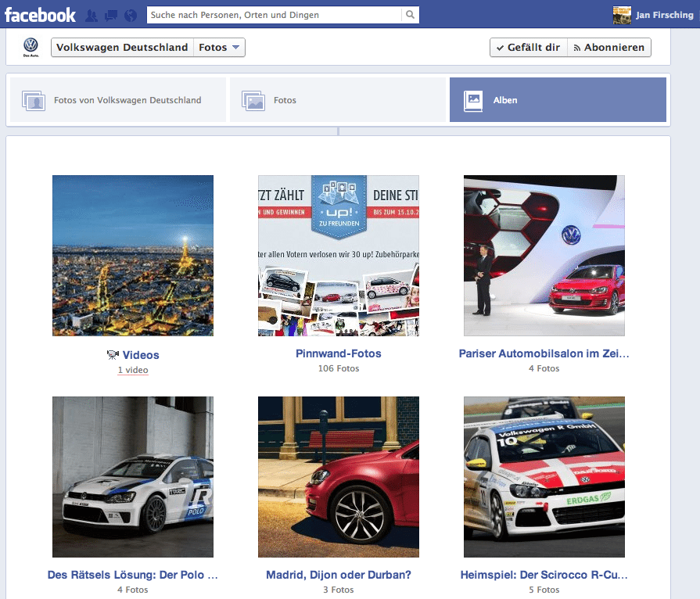
Task: Open the Polo rally car album thumbnail
Action: [133, 477]
